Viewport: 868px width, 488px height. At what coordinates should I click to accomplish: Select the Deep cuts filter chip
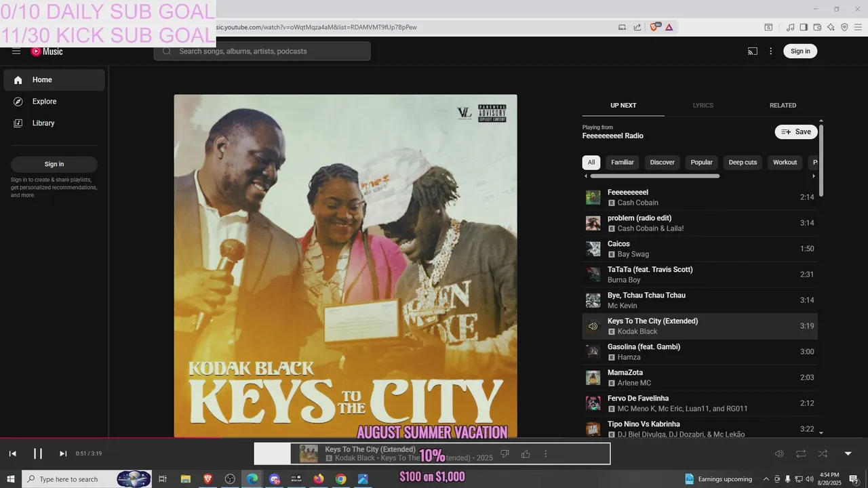[x=743, y=163]
